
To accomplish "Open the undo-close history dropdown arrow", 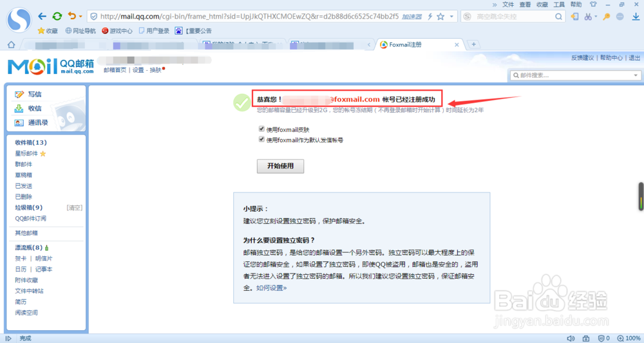I will pos(80,17).
